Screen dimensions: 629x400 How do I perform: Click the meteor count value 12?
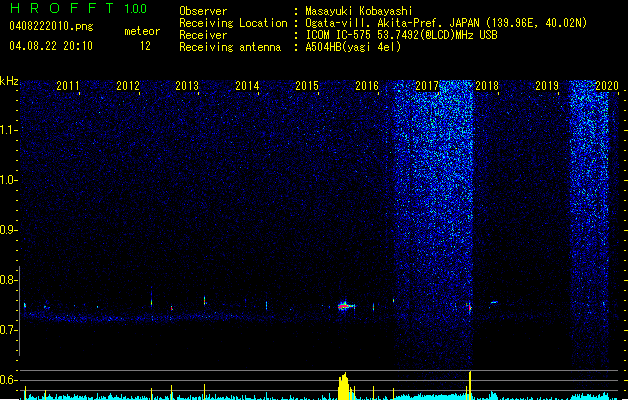[145, 46]
